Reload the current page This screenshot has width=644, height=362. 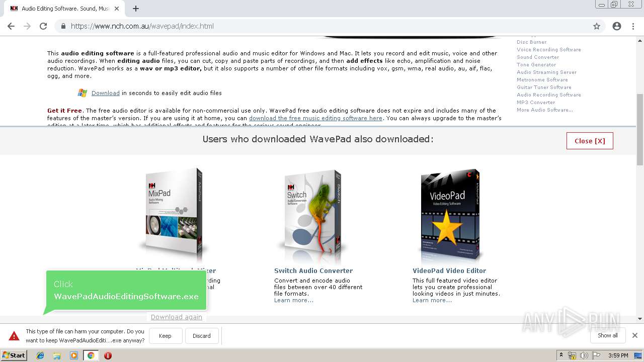pos(43,26)
